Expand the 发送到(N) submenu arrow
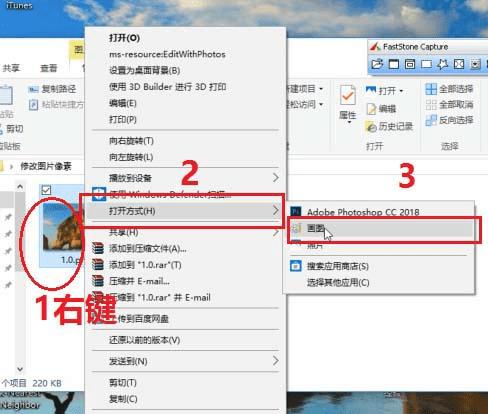The height and width of the screenshot is (414, 488). pos(276,361)
